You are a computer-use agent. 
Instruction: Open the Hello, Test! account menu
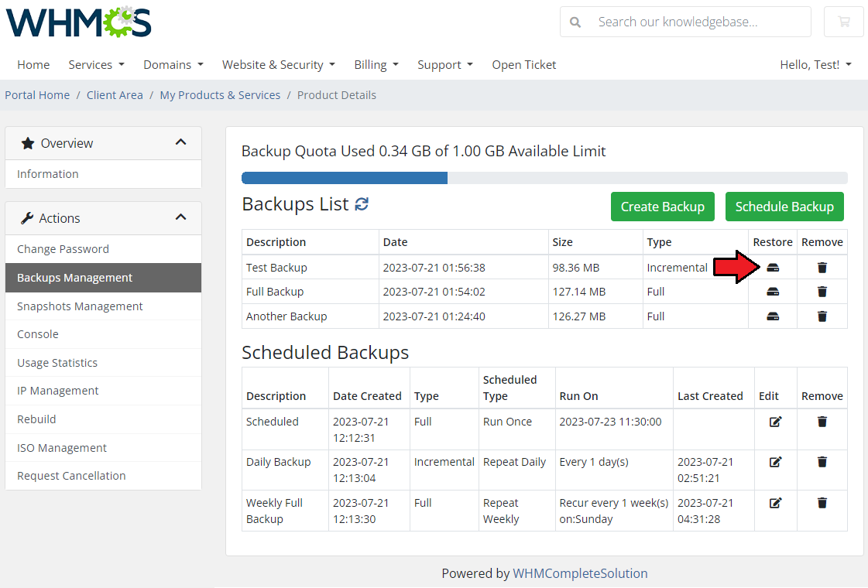click(815, 65)
